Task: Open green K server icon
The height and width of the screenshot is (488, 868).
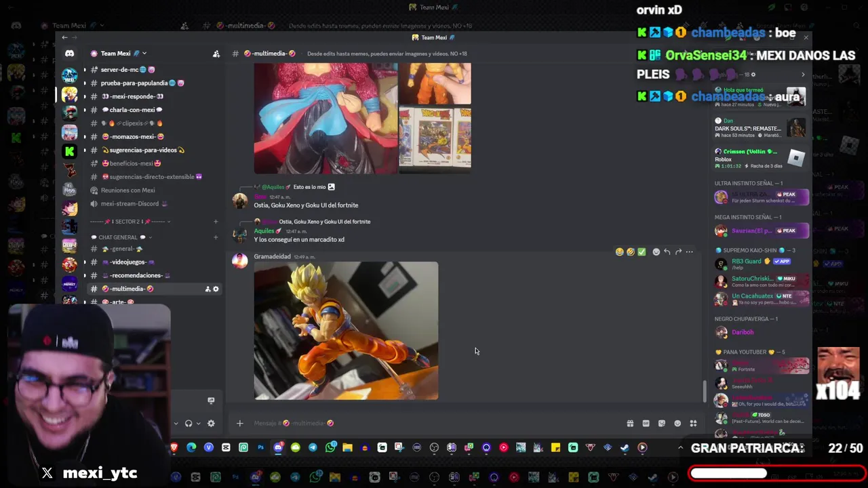Action: [69, 151]
